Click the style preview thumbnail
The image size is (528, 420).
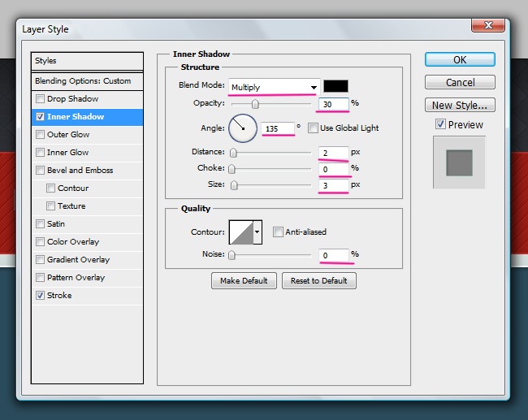[459, 162]
